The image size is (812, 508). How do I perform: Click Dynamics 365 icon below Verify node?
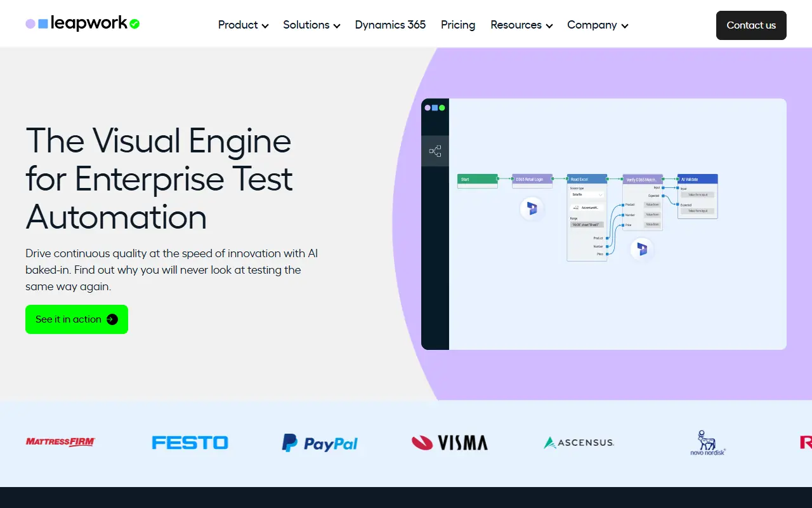[642, 249]
